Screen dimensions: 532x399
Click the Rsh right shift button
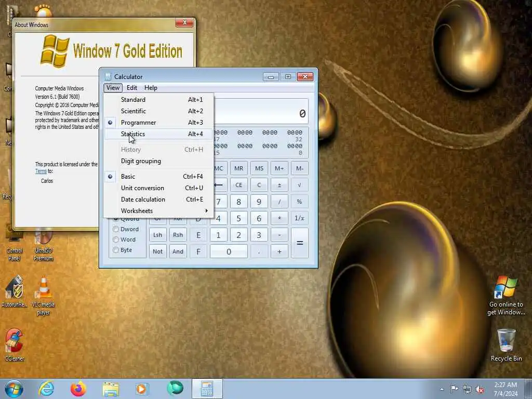tap(178, 235)
